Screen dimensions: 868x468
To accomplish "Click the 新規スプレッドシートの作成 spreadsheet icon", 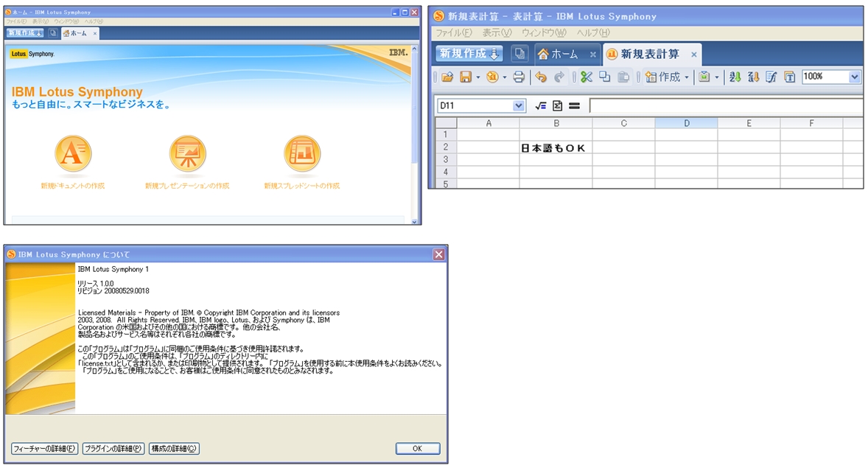I will tap(302, 153).
